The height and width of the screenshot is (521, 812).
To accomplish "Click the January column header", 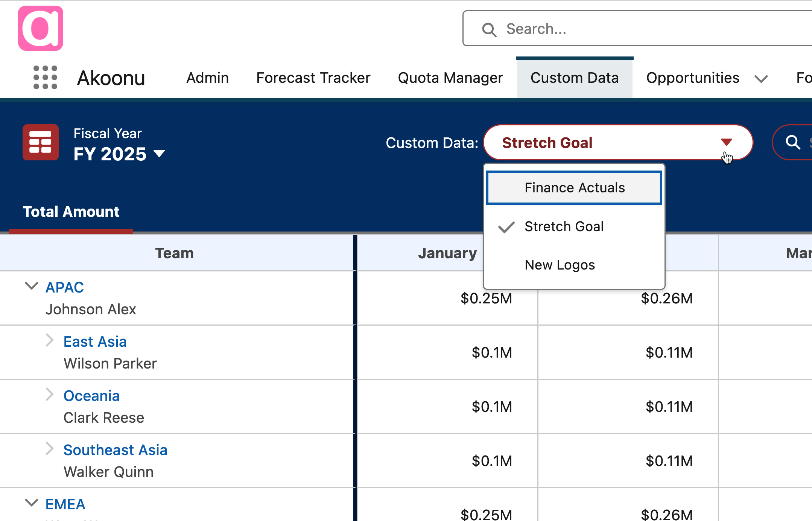I will pyautogui.click(x=447, y=253).
